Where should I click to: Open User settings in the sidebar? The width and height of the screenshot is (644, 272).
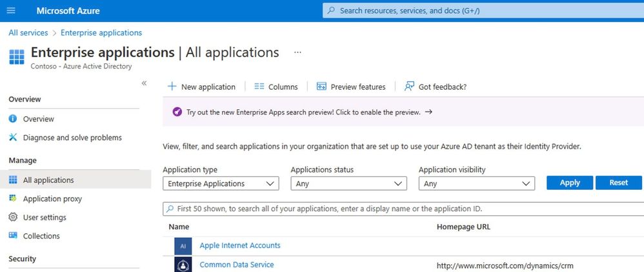click(45, 218)
